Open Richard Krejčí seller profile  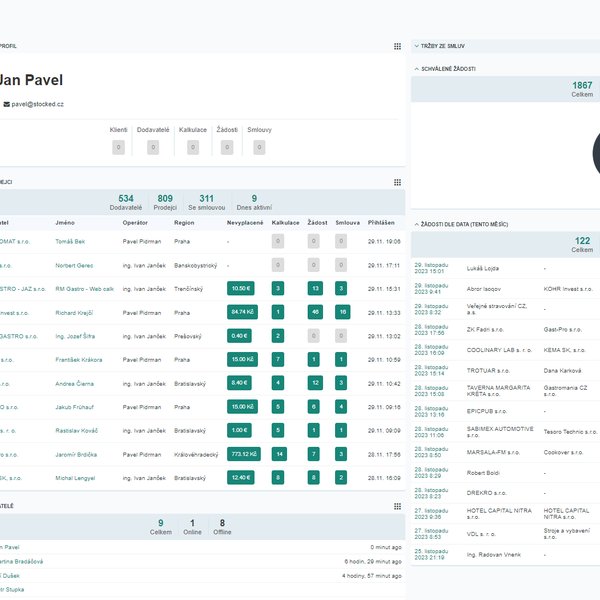tap(75, 312)
